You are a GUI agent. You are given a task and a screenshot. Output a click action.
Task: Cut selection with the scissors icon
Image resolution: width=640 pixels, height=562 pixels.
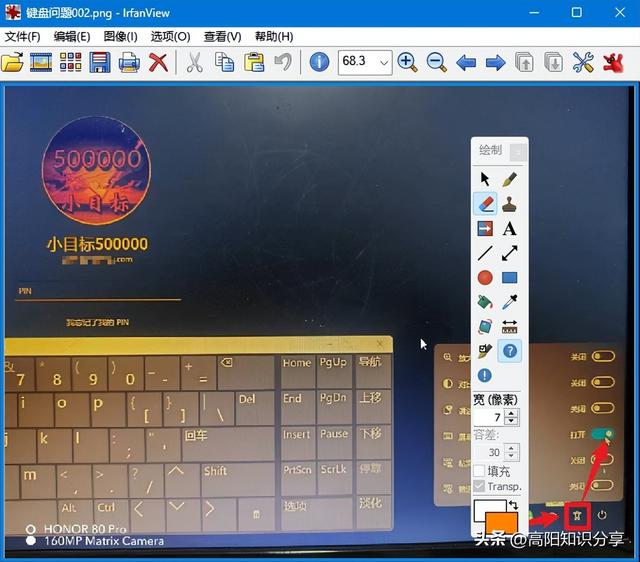click(194, 62)
